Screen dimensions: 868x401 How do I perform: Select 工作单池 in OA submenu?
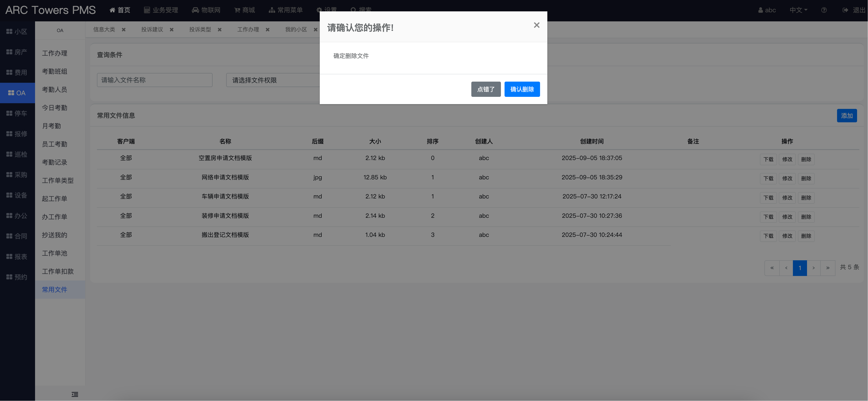55,253
